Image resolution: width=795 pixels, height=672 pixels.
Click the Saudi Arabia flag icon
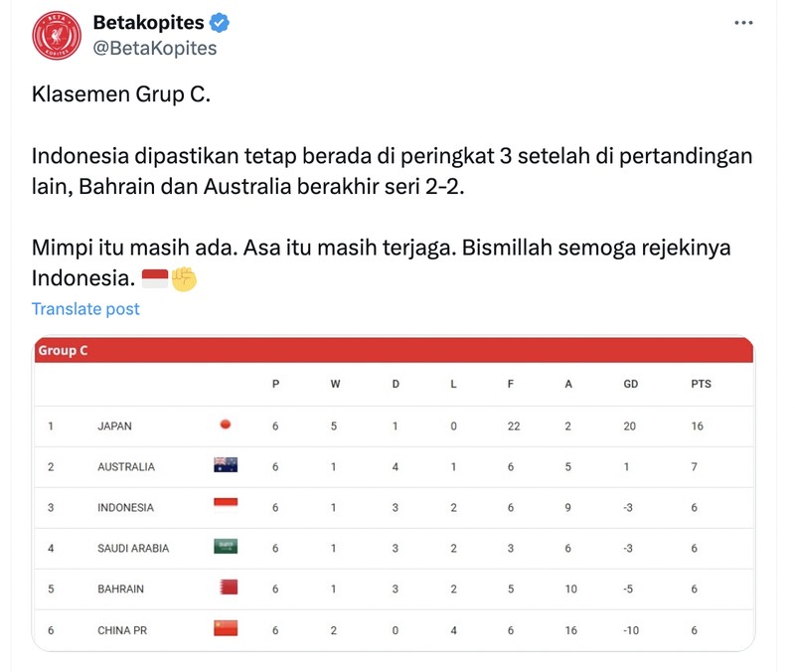click(x=226, y=548)
